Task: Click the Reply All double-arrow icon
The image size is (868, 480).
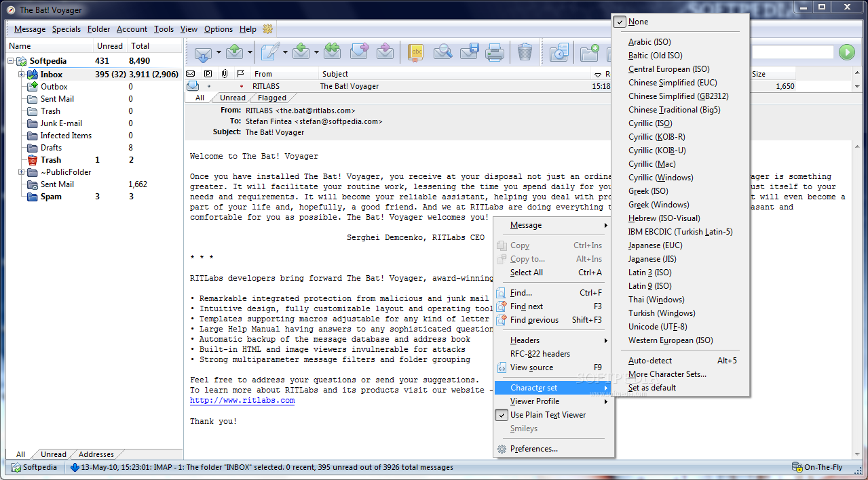Action: pyautogui.click(x=332, y=52)
